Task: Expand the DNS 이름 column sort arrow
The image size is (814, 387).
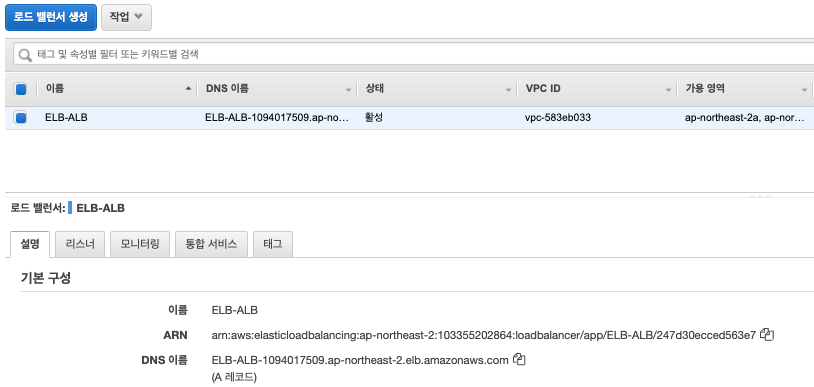Action: (348, 90)
